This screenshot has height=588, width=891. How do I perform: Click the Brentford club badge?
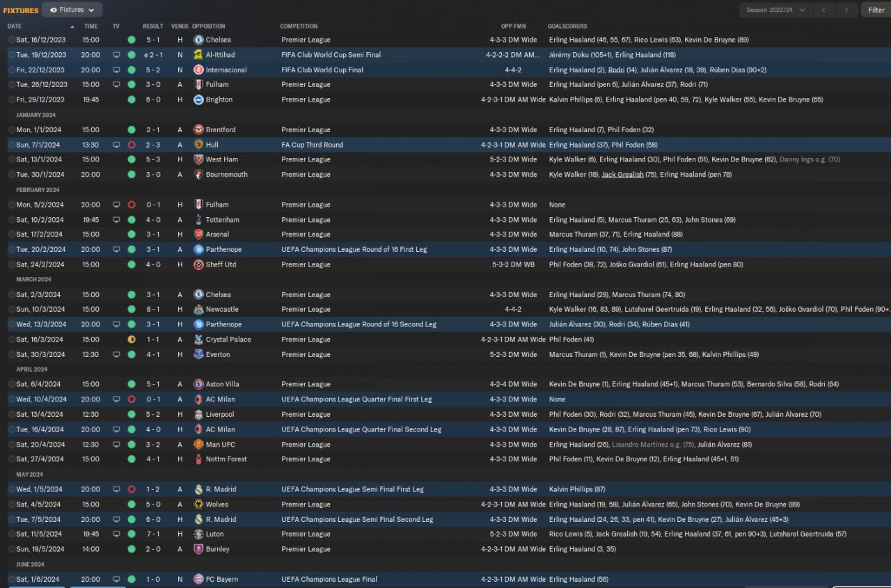(x=198, y=130)
